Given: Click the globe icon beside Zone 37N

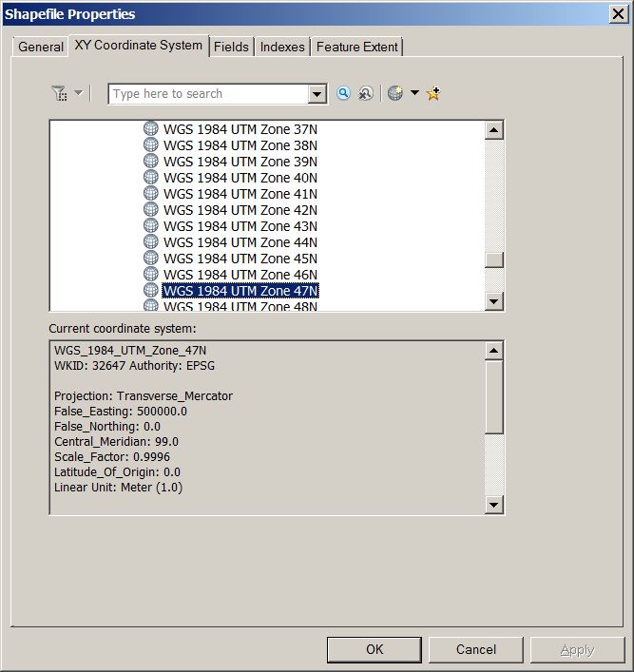Looking at the screenshot, I should (x=150, y=128).
